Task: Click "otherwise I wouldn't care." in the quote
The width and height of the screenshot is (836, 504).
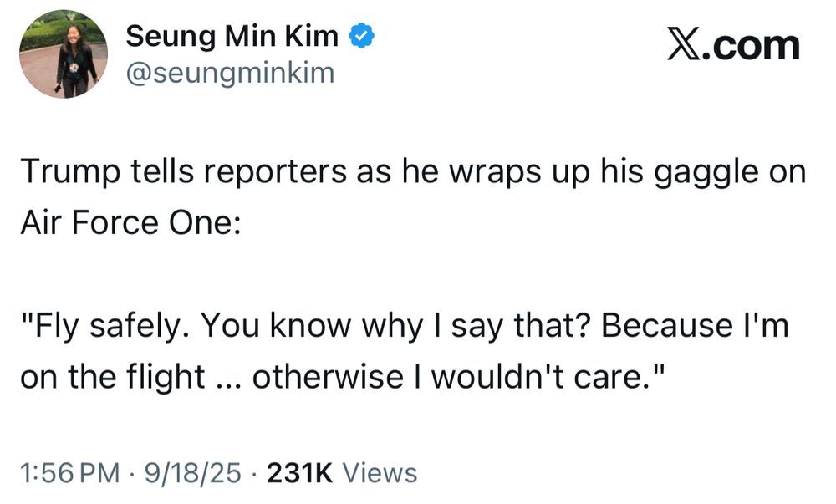Action: click(451, 378)
